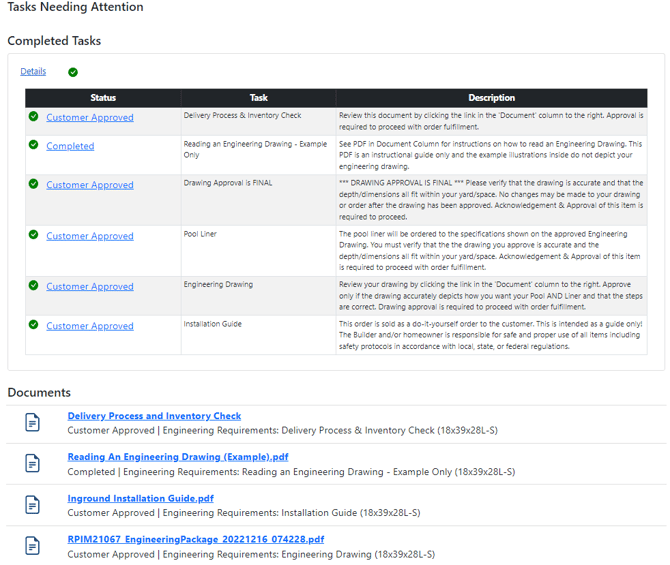The image size is (670, 565).
Task: Open Customer Approved status for Delivery Process task
Action: point(89,118)
